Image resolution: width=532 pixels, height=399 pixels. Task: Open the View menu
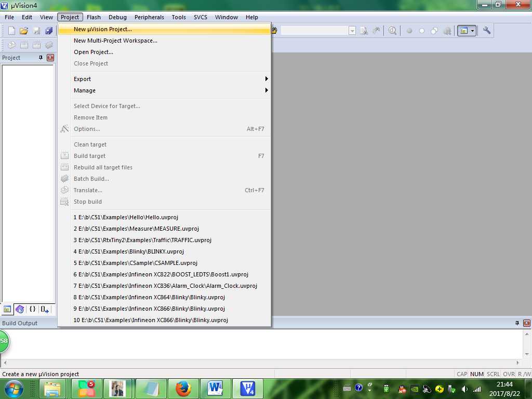(46, 17)
